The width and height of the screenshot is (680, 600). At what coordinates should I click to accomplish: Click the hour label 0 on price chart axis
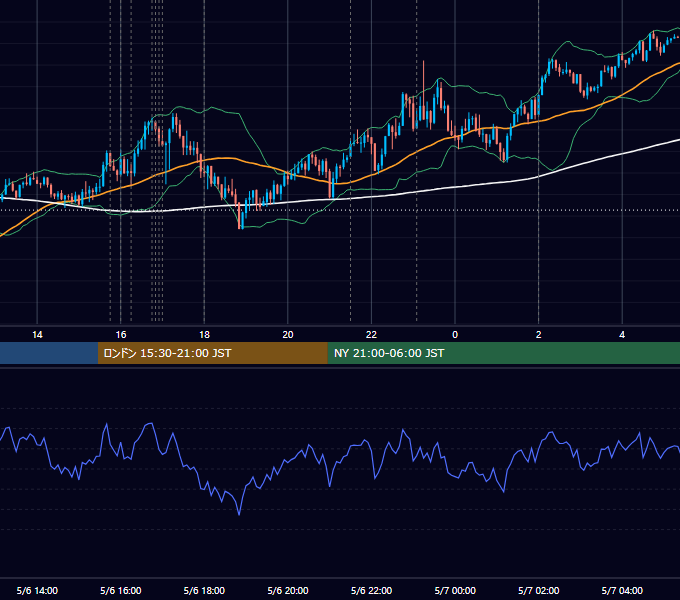[x=455, y=335]
